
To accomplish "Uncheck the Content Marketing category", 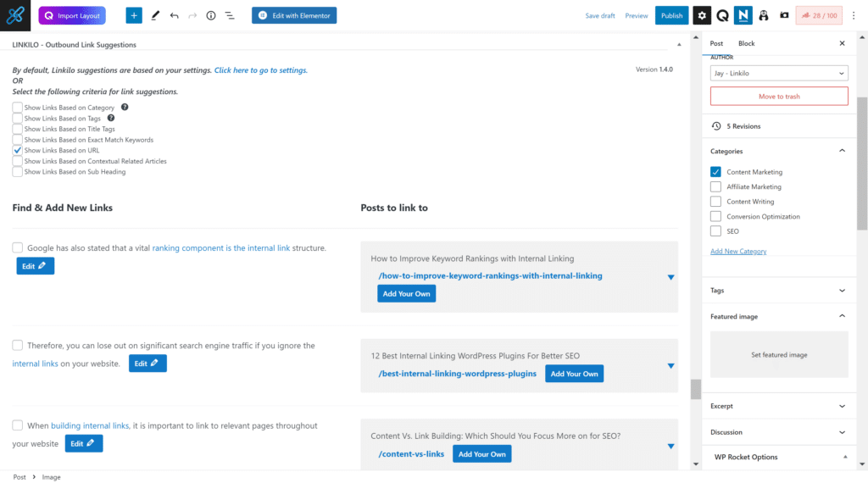I will pyautogui.click(x=715, y=172).
